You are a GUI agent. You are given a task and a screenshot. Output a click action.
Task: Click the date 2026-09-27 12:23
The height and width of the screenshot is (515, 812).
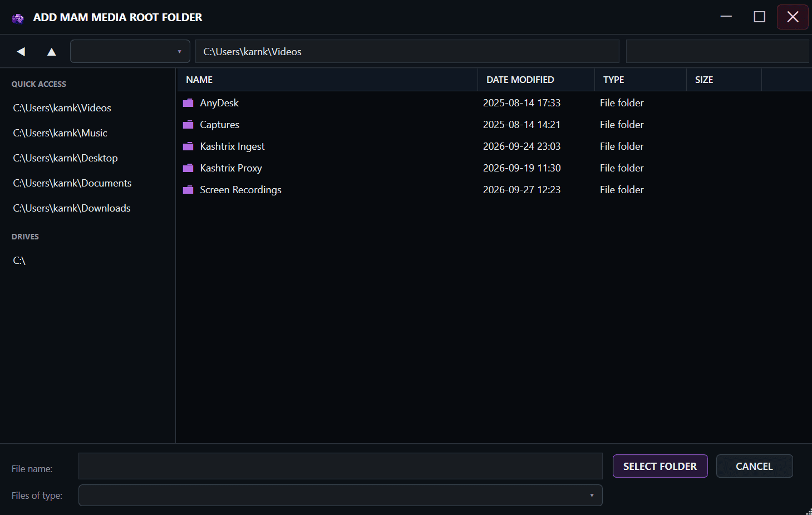click(x=522, y=190)
